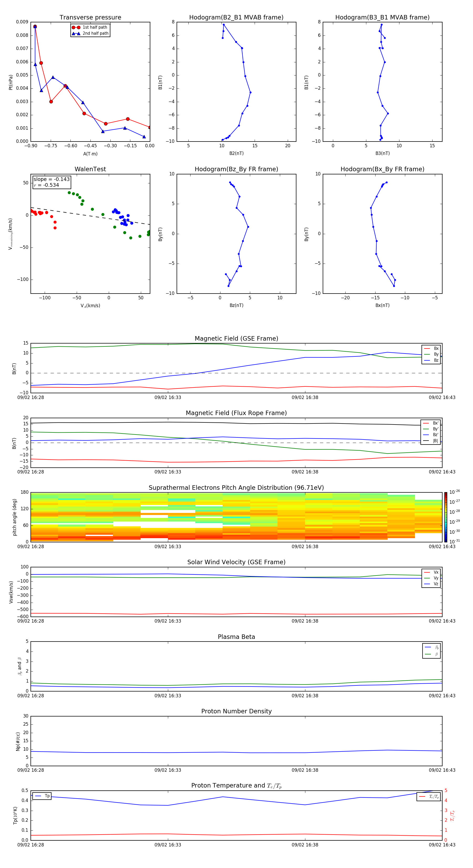Click the 'Proton Number Density' title
The image size is (473, 868).
point(236,711)
